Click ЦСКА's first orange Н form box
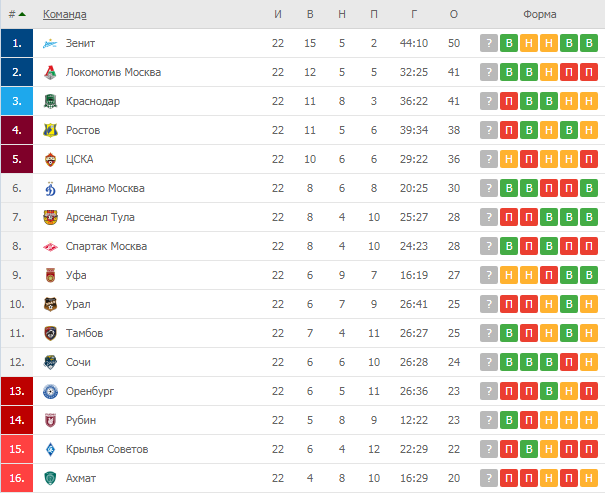The image size is (605, 493). pos(509,159)
